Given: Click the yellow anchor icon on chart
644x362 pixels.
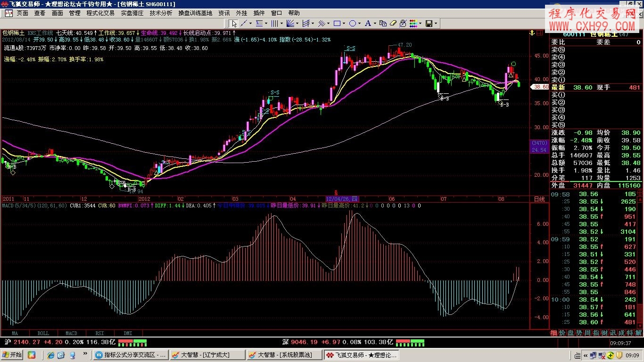Looking at the screenshot, I should (x=531, y=33).
